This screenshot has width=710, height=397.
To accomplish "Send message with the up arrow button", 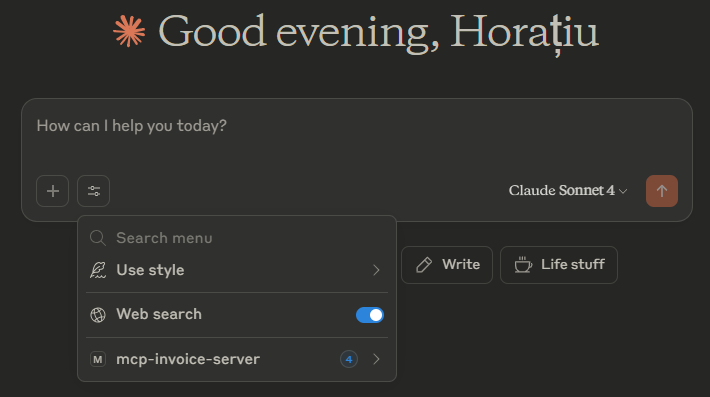I will (662, 191).
